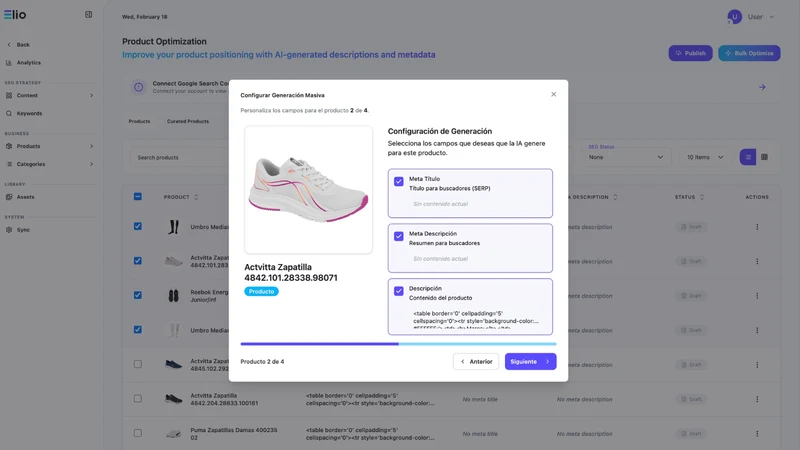Click the Bulk Optimize button

[x=749, y=53]
